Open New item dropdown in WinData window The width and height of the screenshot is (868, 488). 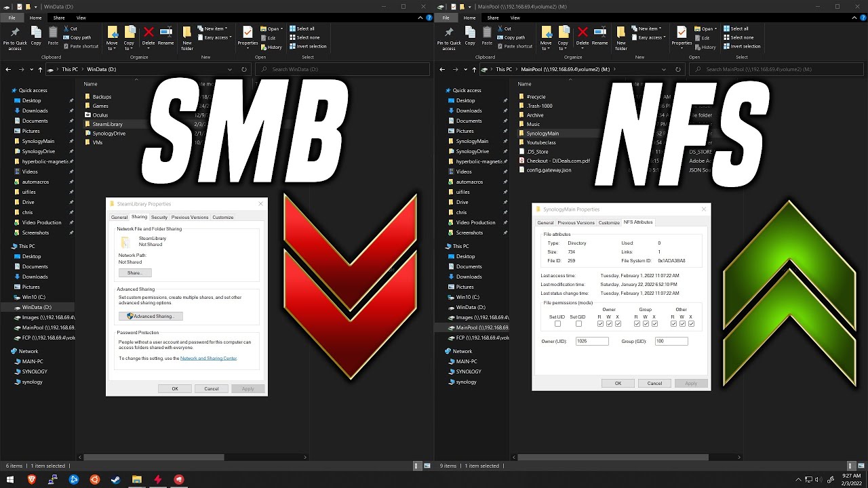coord(214,29)
